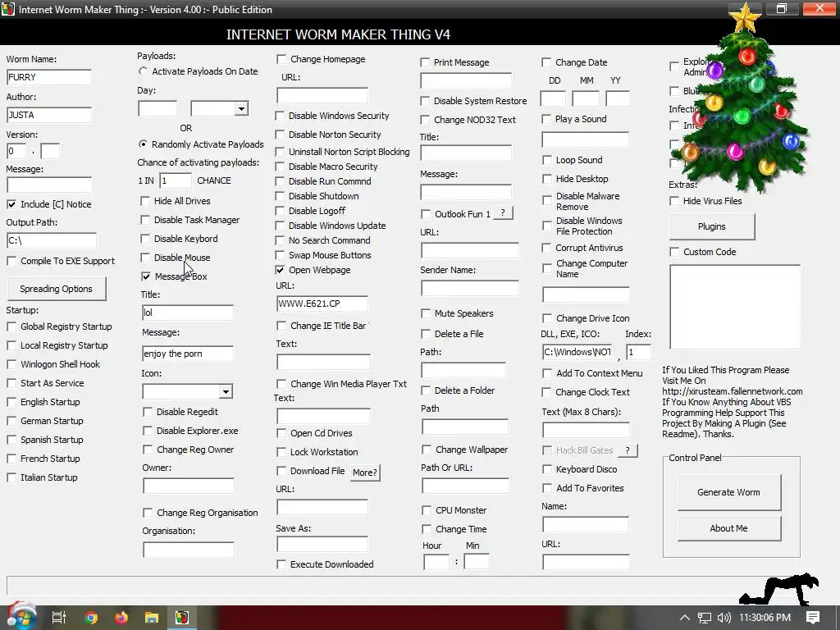This screenshot has height=630, width=840.
Task: Uncheck the Open Webpage checkbox
Action: [280, 270]
